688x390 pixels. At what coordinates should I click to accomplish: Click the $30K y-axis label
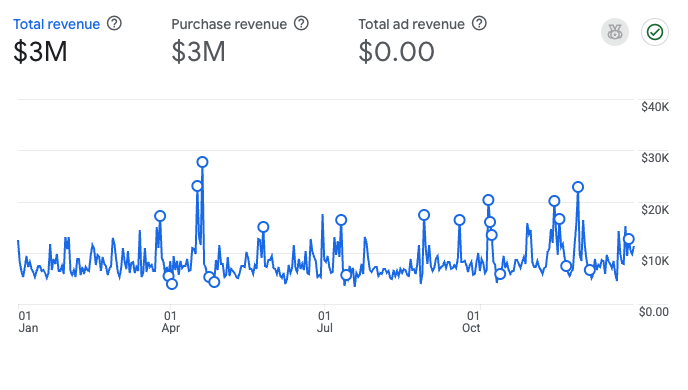(655, 158)
